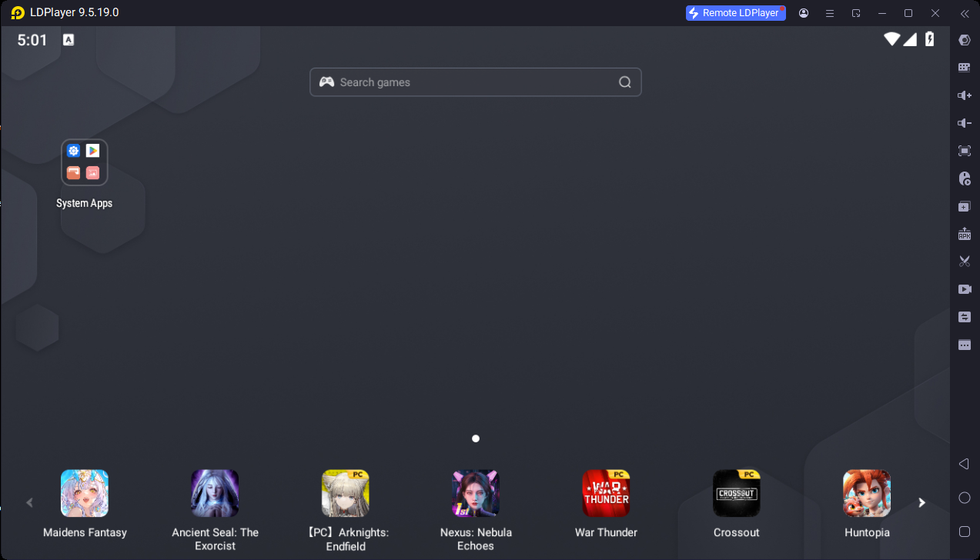The image size is (980, 560).
Task: Tap the Android recent apps square button
Action: pos(964,532)
